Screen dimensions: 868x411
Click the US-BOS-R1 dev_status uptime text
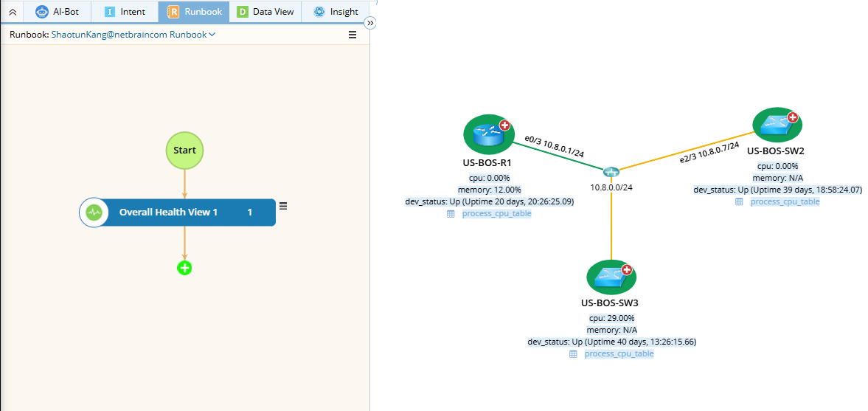(490, 201)
